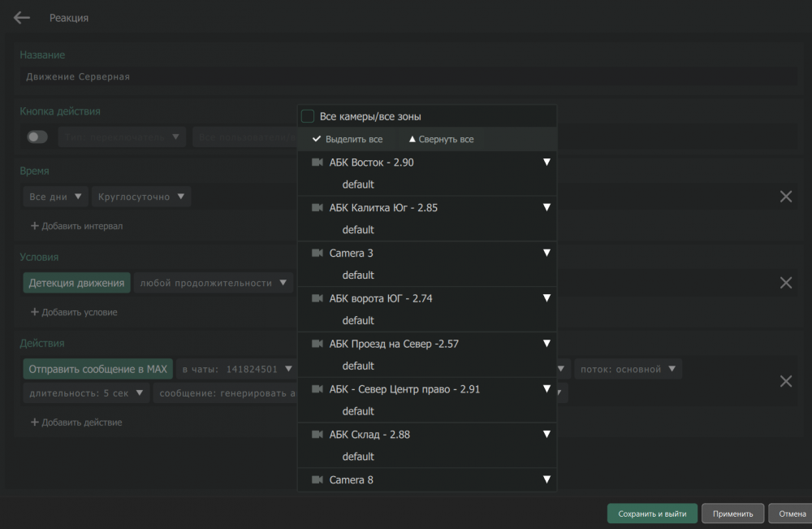Remove the Отправить сообщение в MAX action with X
The height and width of the screenshot is (529, 812).
[785, 381]
